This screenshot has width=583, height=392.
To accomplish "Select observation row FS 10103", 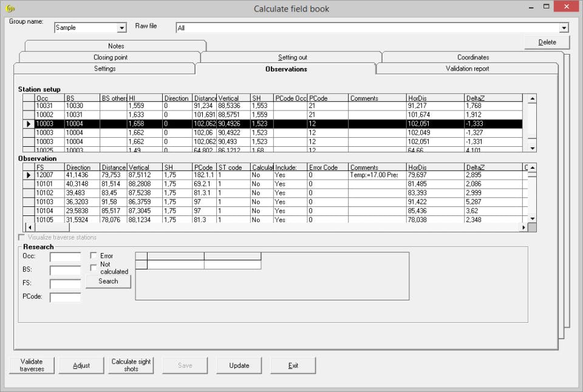I will tap(275, 201).
